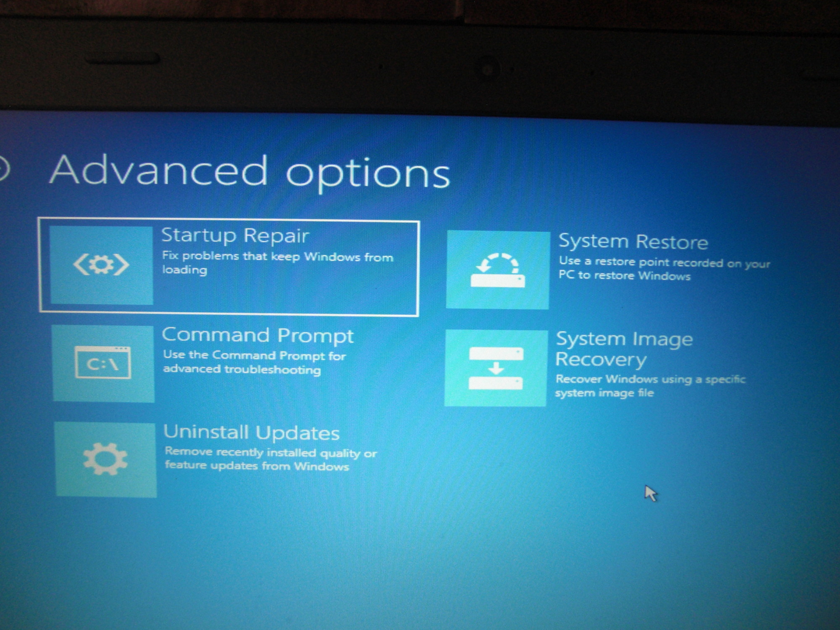Click the Startup Repair wrench-gear icon
Screen dimensions: 840x630
coord(101,265)
